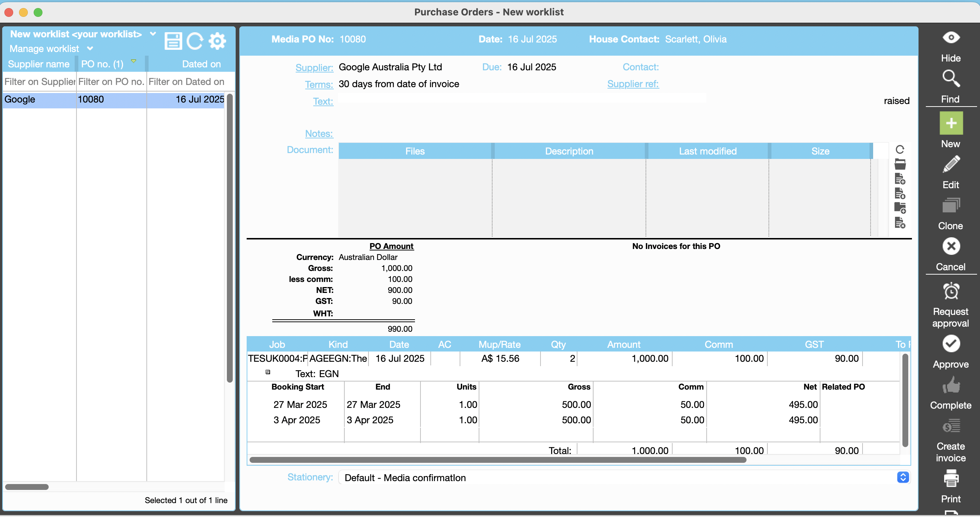Collapse the TESUK0004 line detail toggle

point(268,372)
